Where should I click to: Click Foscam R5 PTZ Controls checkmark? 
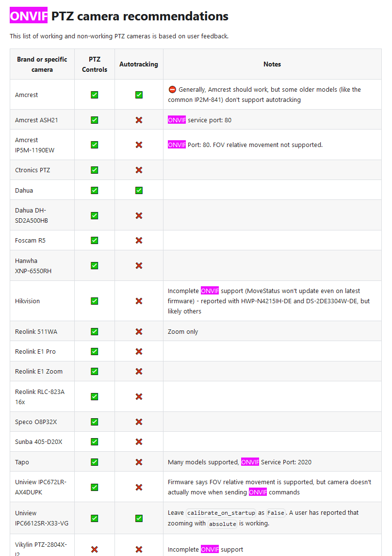click(95, 241)
